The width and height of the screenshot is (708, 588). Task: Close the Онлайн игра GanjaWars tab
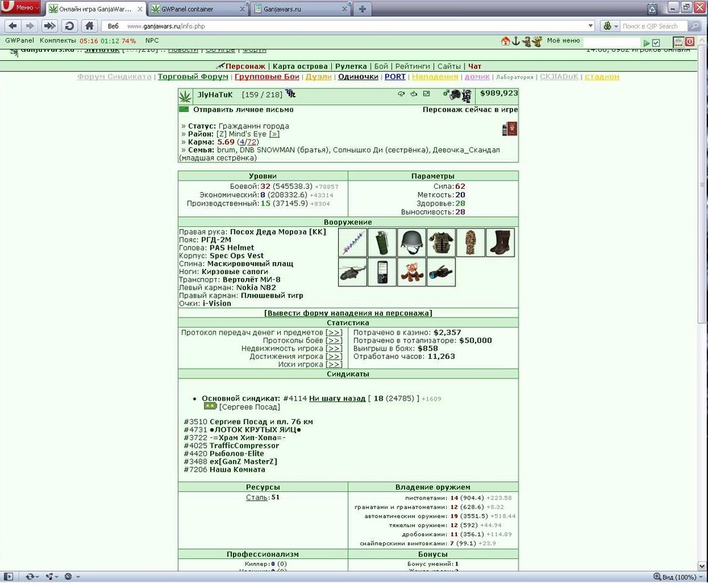pos(140,9)
